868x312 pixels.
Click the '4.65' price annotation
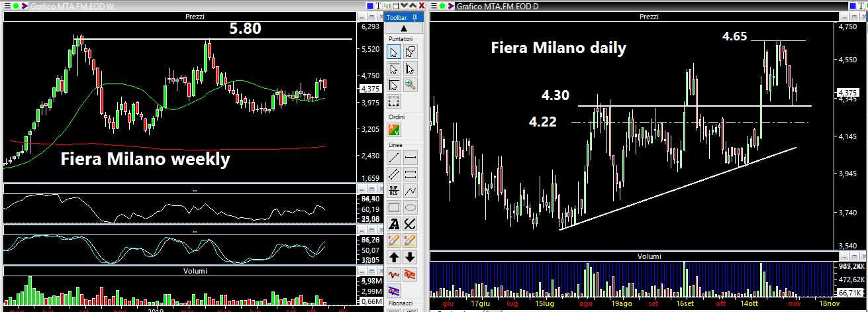coord(735,37)
